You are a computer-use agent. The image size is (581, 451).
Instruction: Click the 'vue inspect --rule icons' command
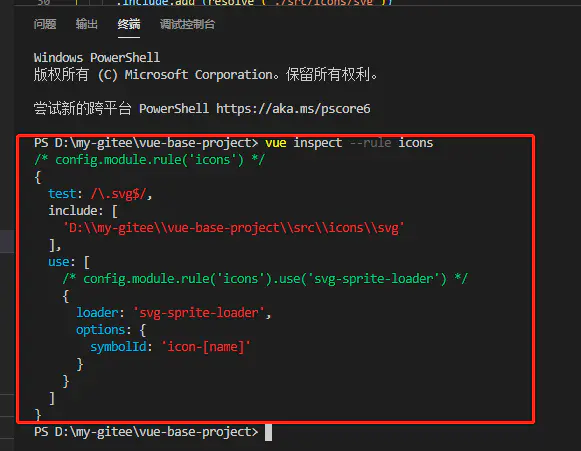(x=349, y=143)
